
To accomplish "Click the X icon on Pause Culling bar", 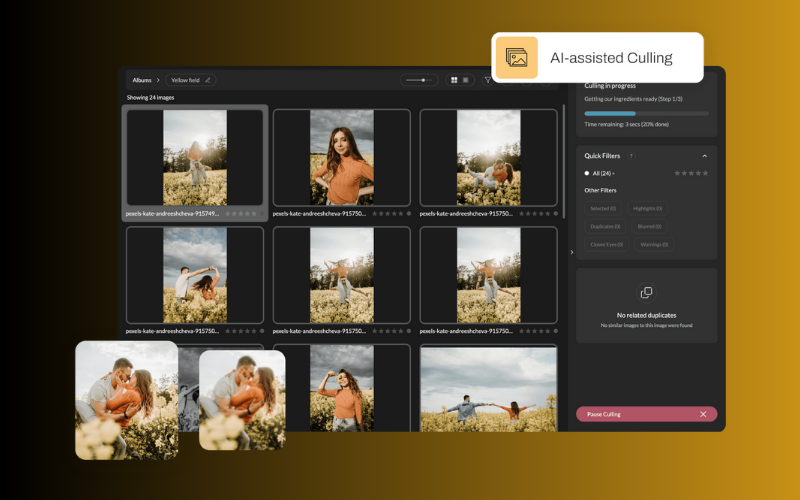I will pyautogui.click(x=703, y=414).
